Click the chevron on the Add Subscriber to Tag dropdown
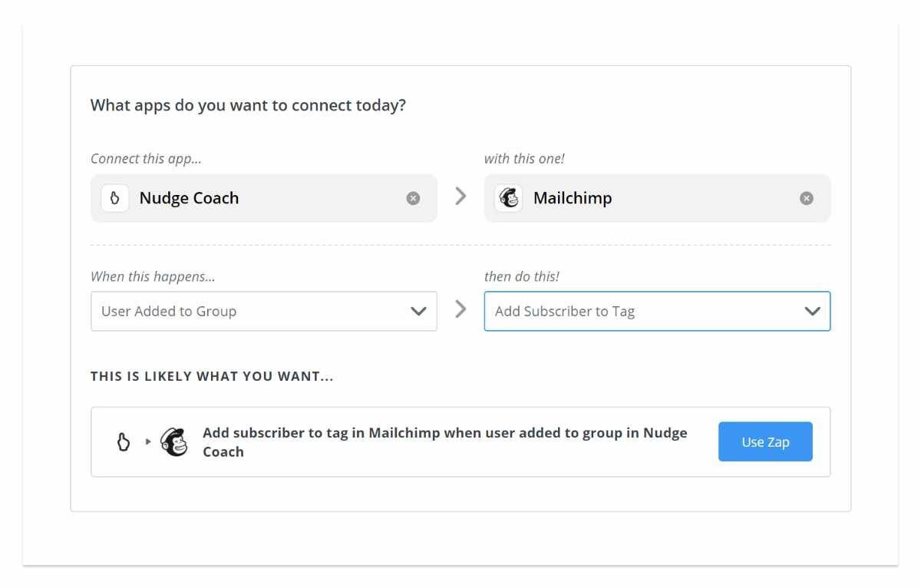 (x=812, y=311)
